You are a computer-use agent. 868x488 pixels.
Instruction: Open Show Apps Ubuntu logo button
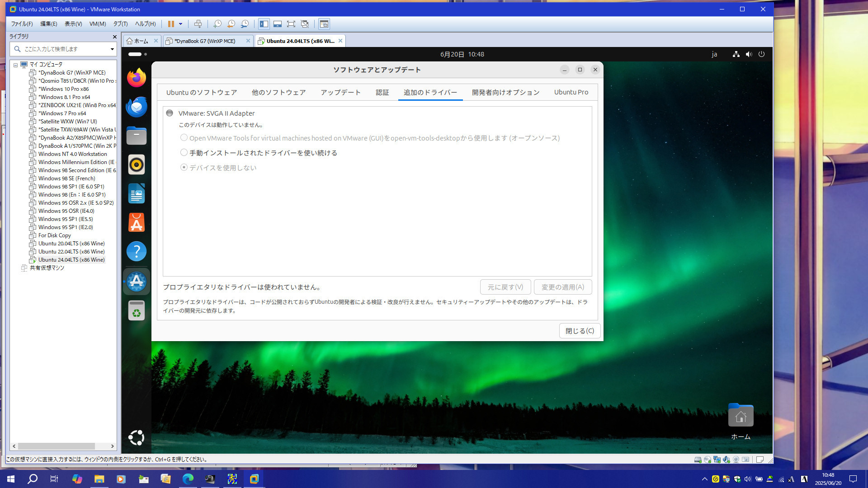pos(136,437)
